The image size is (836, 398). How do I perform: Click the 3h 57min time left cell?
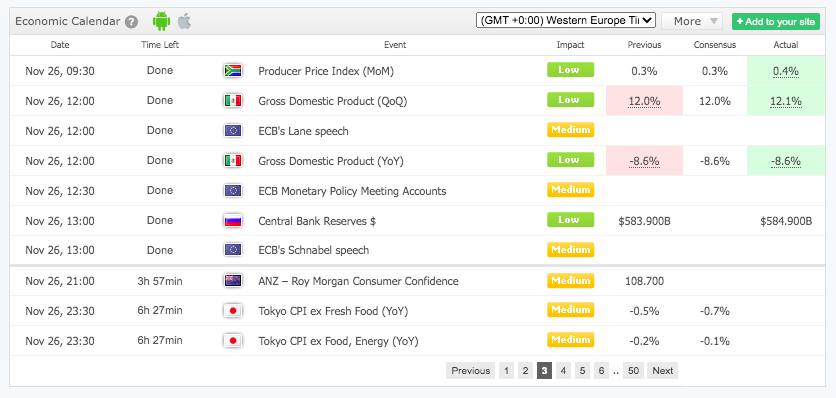(160, 281)
